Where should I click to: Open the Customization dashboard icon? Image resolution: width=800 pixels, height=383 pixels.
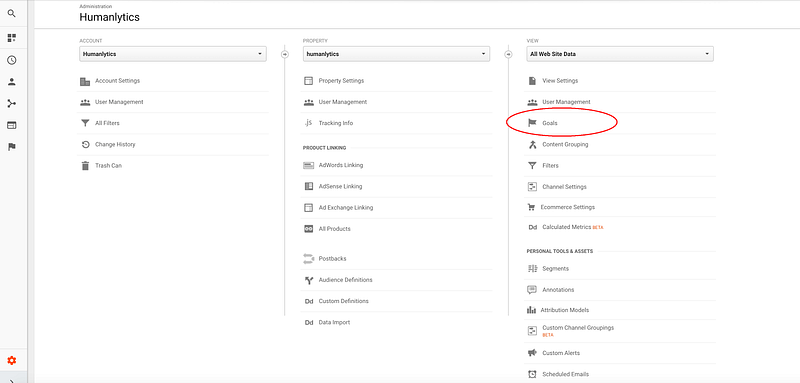point(12,38)
